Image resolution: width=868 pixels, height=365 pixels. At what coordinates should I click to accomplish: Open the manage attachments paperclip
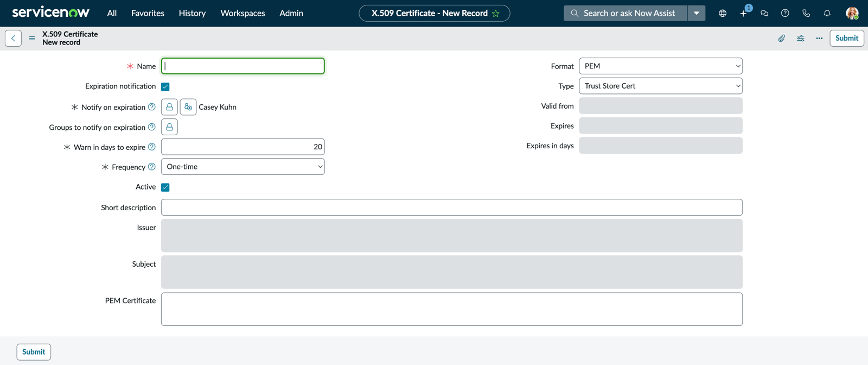point(782,38)
